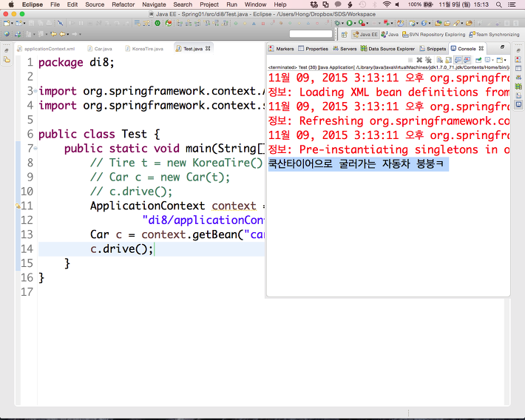
Task: Open the Run menu
Action: pyautogui.click(x=231, y=4)
